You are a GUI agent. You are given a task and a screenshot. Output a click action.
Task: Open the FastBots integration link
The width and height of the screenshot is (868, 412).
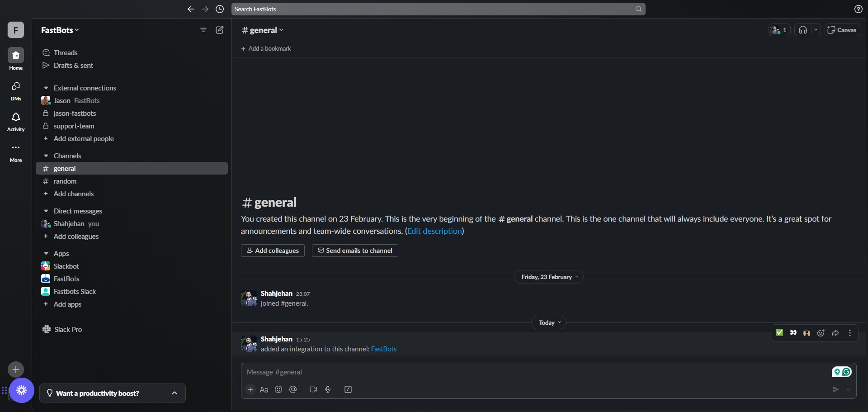(x=384, y=349)
